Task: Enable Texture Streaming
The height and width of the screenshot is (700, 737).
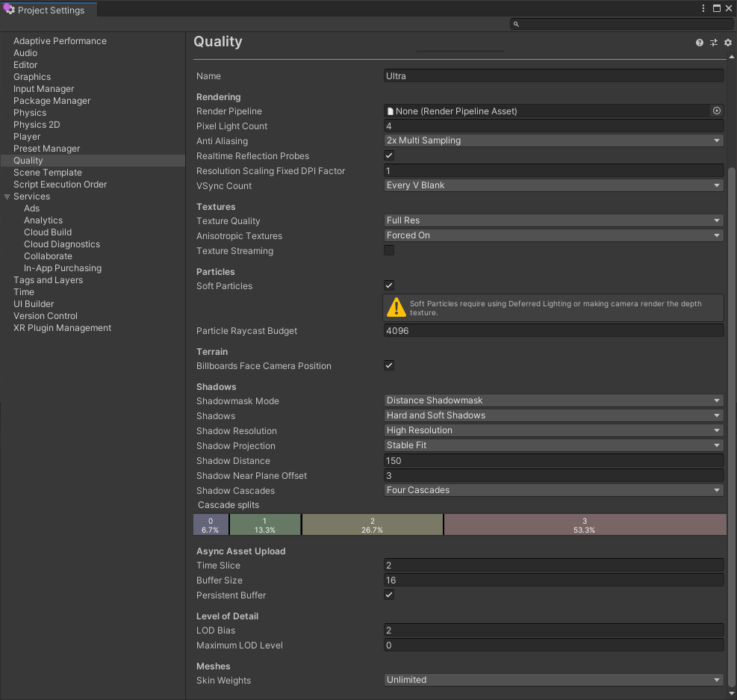Action: (389, 250)
